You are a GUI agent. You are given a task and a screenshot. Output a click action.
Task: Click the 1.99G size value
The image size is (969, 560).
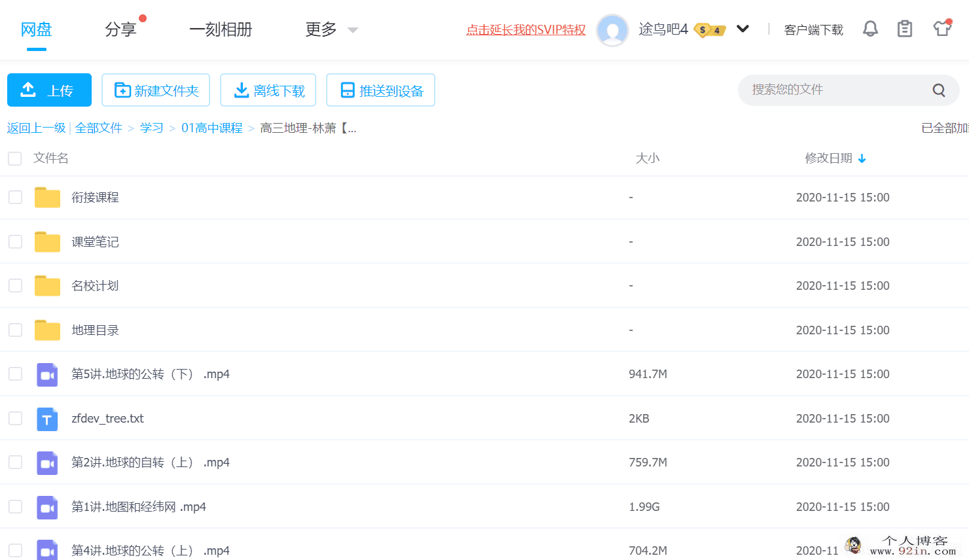point(644,507)
